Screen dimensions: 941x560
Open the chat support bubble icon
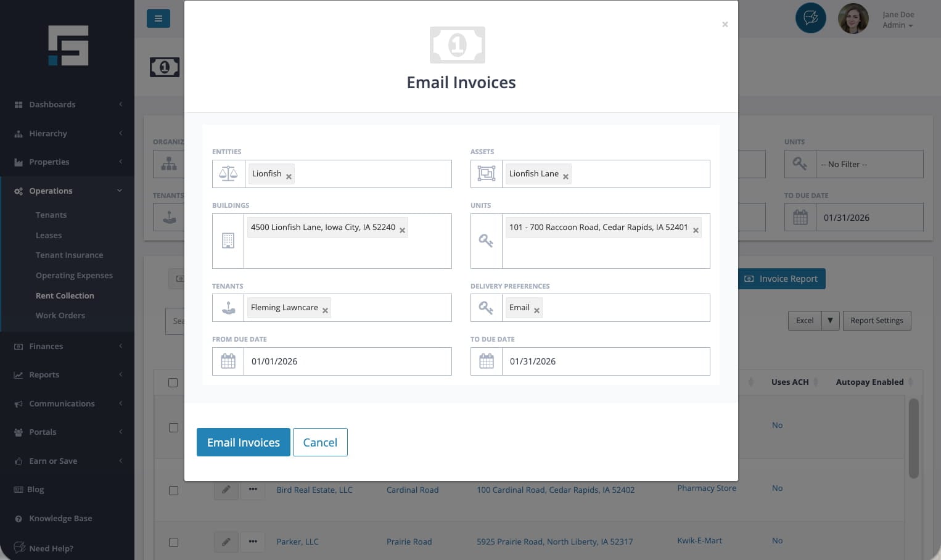coord(810,19)
